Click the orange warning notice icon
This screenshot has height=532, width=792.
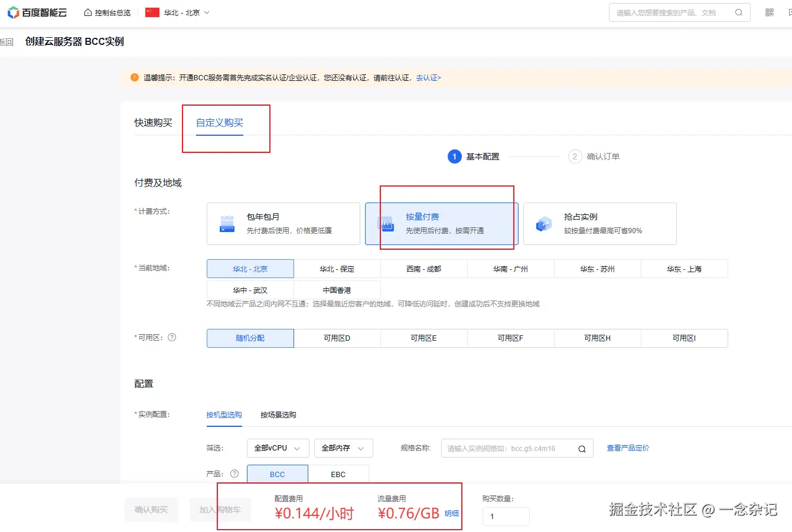click(135, 77)
